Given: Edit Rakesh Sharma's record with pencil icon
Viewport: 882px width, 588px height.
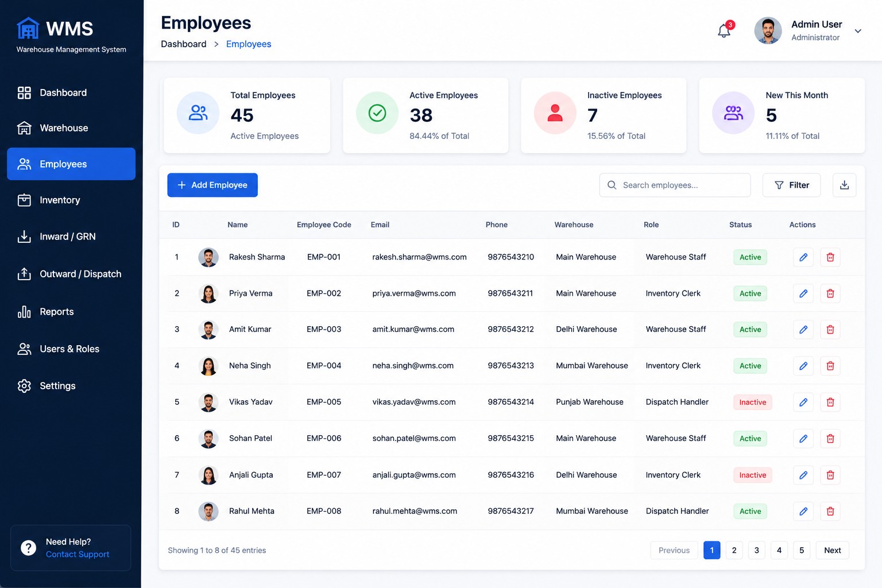Looking at the screenshot, I should [803, 257].
